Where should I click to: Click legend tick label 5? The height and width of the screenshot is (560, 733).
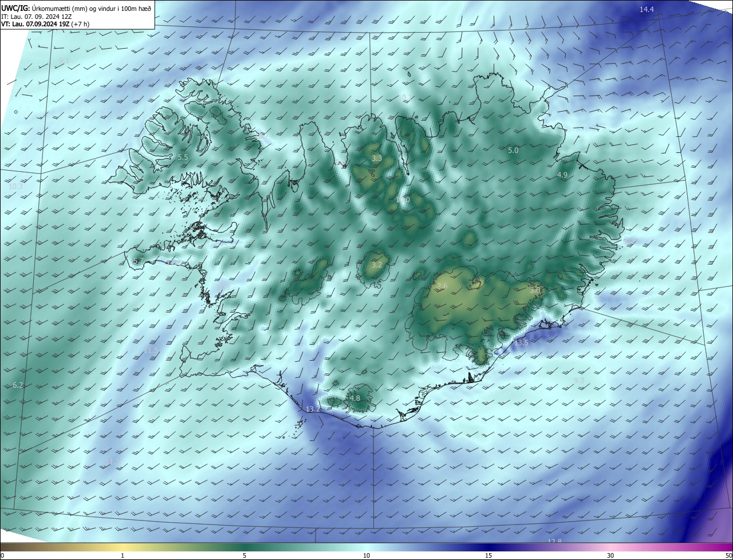tap(245, 555)
